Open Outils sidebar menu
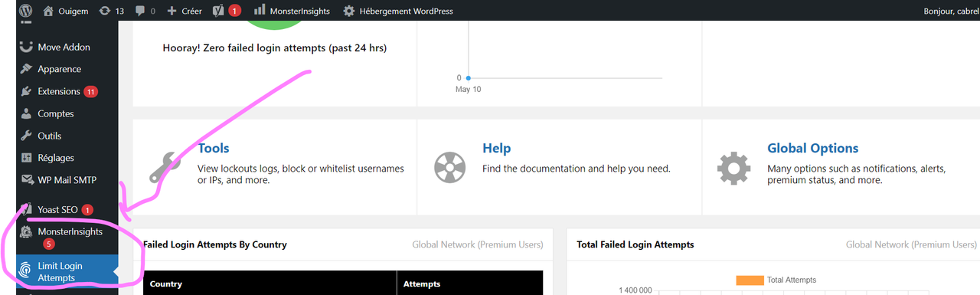The width and height of the screenshot is (980, 295). (50, 136)
